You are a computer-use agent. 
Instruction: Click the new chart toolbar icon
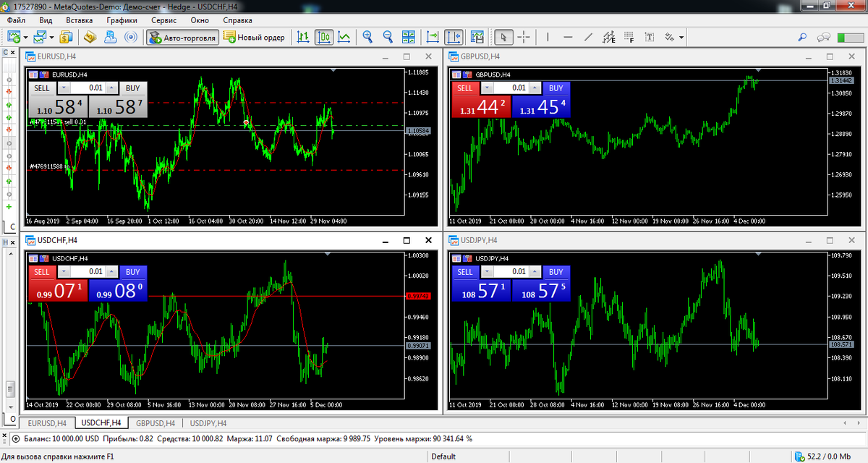point(14,37)
